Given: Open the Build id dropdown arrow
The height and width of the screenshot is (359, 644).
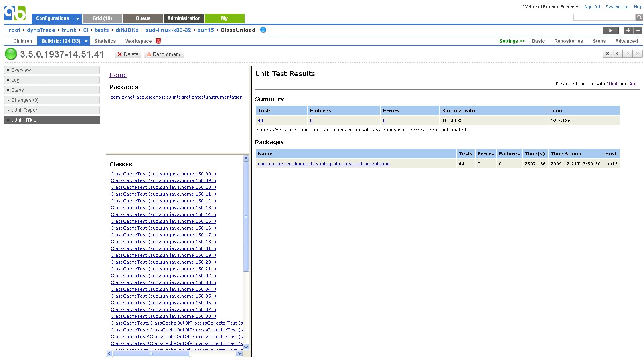Looking at the screenshot, I should 86,41.
